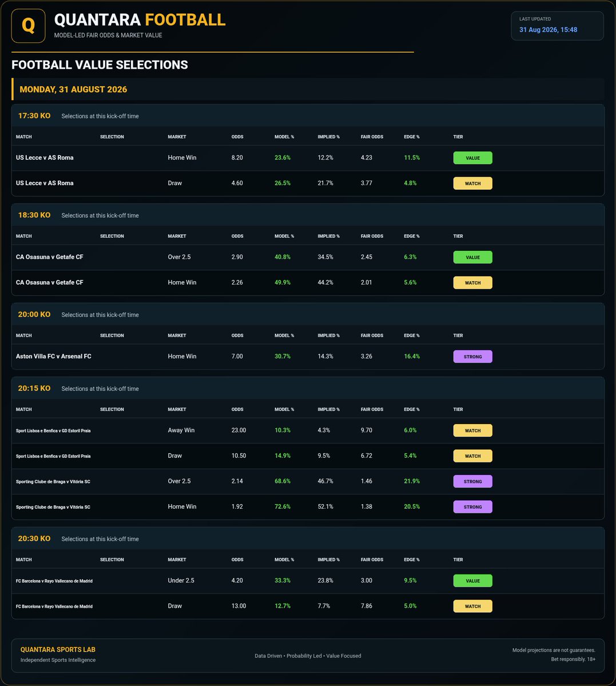Screen dimensions: 616x686
Task: Click the QUANTARA FOOTBALL title
Action: point(140,20)
